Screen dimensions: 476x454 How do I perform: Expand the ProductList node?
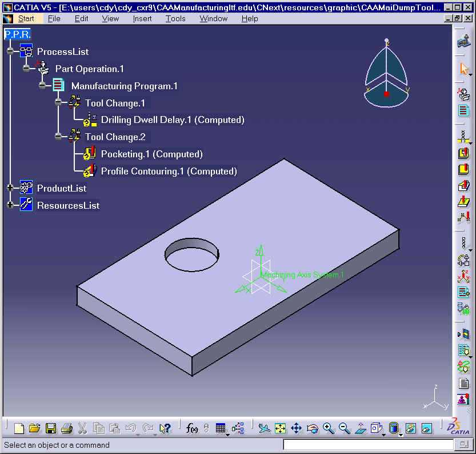[10, 188]
